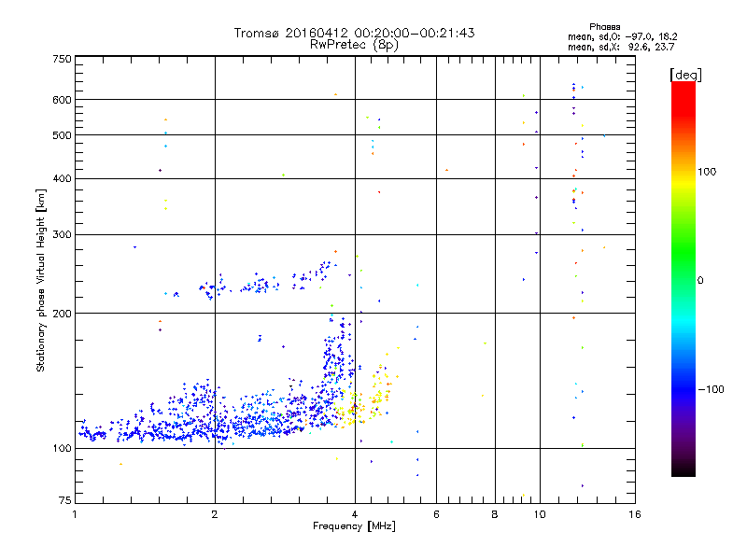
Task: Click the y-axis tick label '300'
Action: click(63, 235)
